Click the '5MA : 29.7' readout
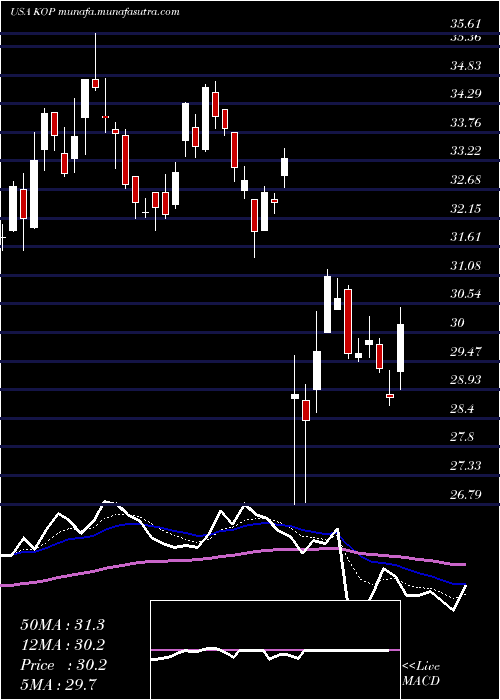Viewport: 500px width, 700px height. (59, 685)
